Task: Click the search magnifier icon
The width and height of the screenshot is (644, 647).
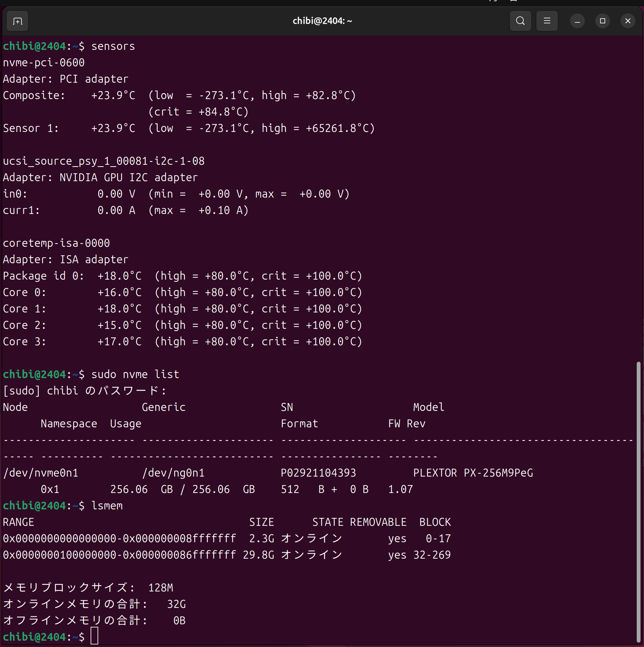Action: [x=520, y=21]
